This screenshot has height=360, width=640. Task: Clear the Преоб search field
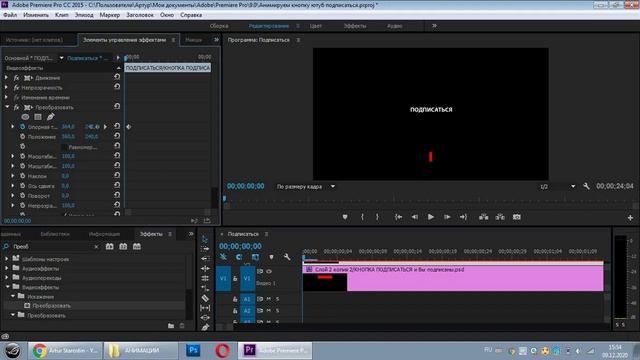(x=96, y=247)
